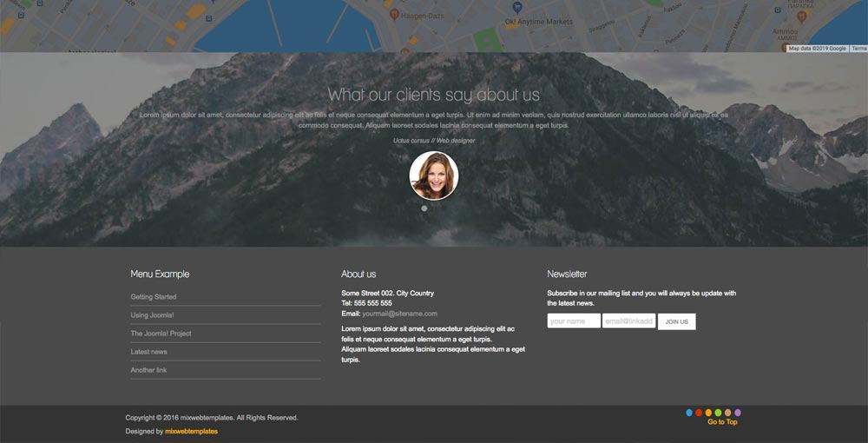Pick the tan theme color dot
The width and height of the screenshot is (868, 443).
pos(727,413)
